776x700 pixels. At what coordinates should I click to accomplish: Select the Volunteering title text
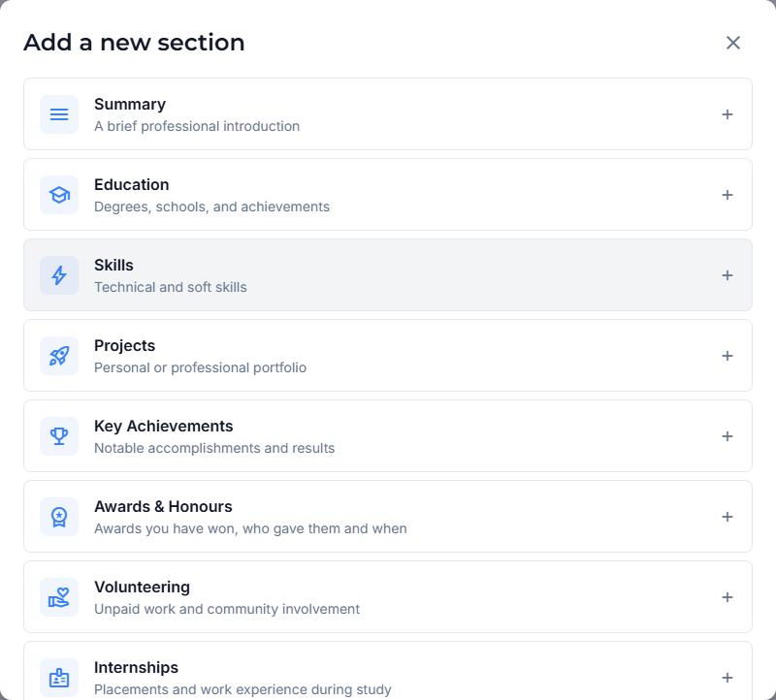pyautogui.click(x=142, y=588)
